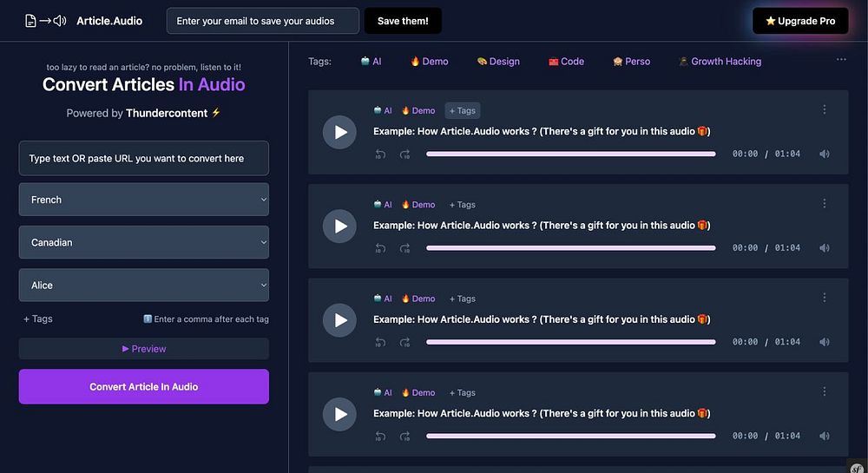
Task: Filter audios by Demo tag in tags bar
Action: click(x=430, y=62)
